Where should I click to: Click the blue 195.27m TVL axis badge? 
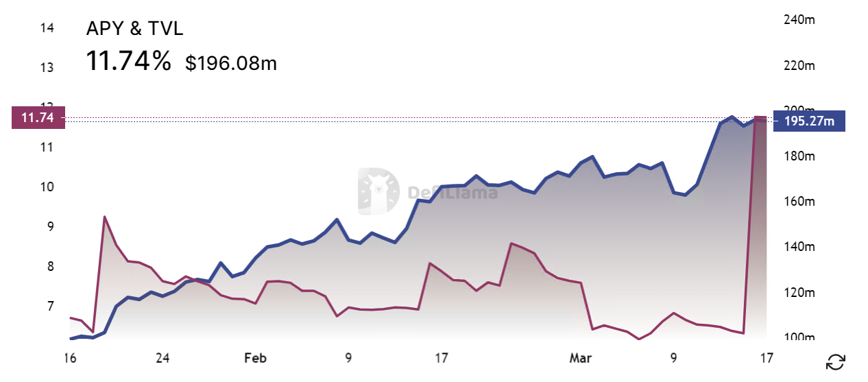(x=809, y=121)
